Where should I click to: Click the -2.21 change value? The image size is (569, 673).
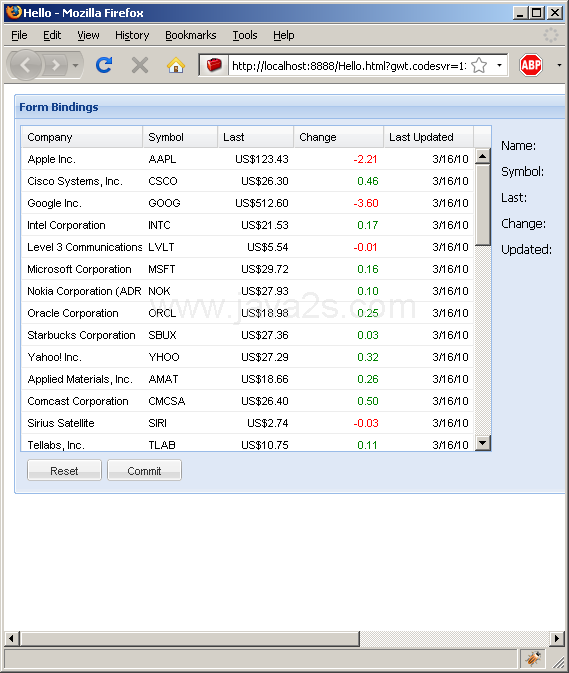pyautogui.click(x=365, y=159)
